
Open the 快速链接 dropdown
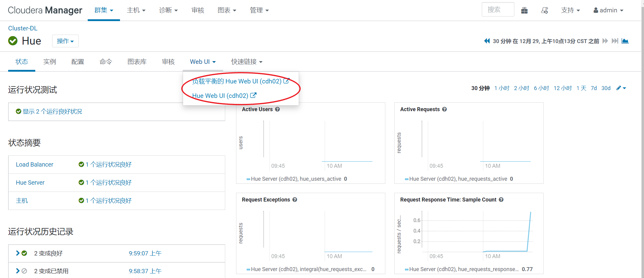pyautogui.click(x=247, y=62)
